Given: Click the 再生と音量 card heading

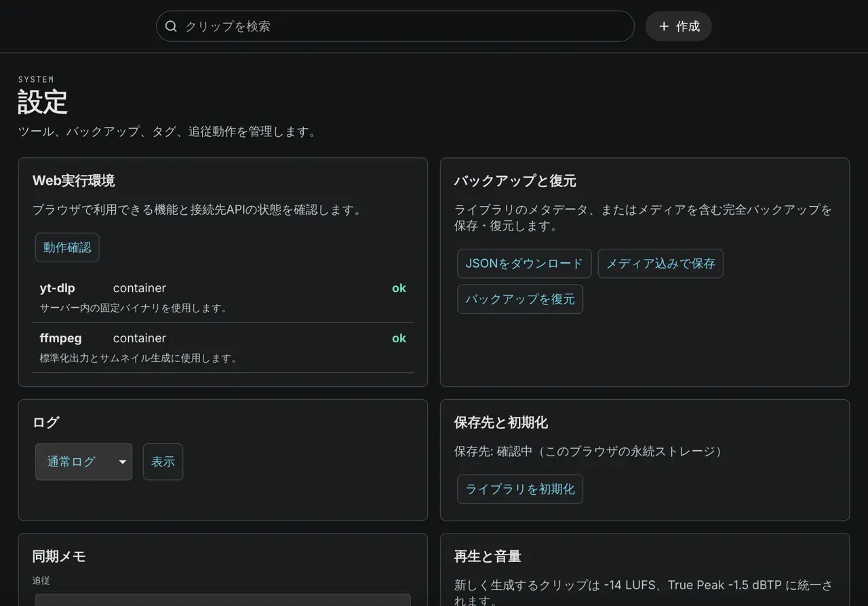Looking at the screenshot, I should click(x=487, y=557).
